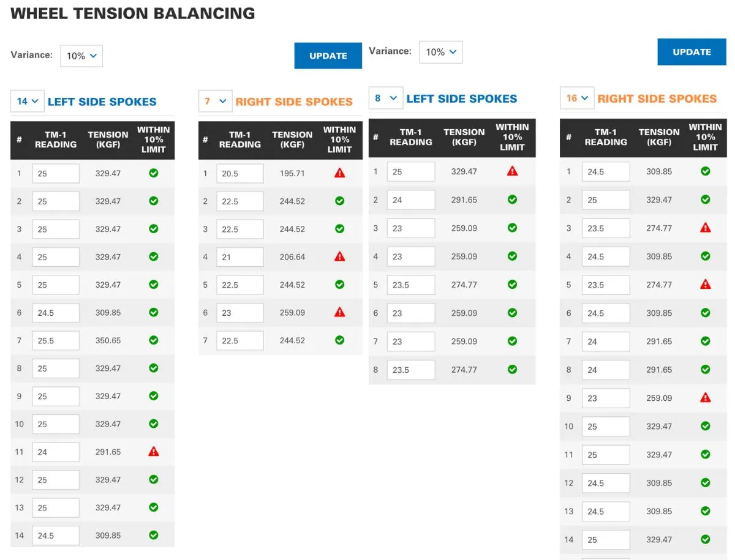735x560 pixels.
Task: Click 'TM-1 READING' header in 14-spoke table
Action: (56, 140)
